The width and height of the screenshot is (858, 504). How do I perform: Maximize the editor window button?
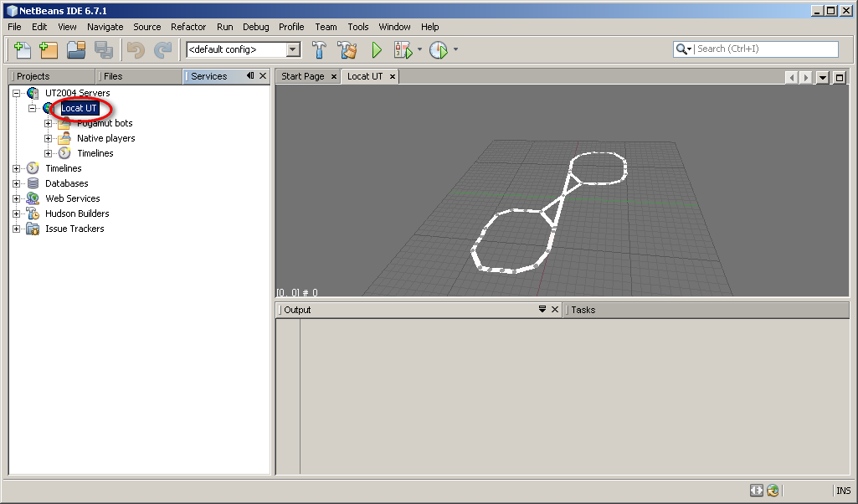(840, 78)
